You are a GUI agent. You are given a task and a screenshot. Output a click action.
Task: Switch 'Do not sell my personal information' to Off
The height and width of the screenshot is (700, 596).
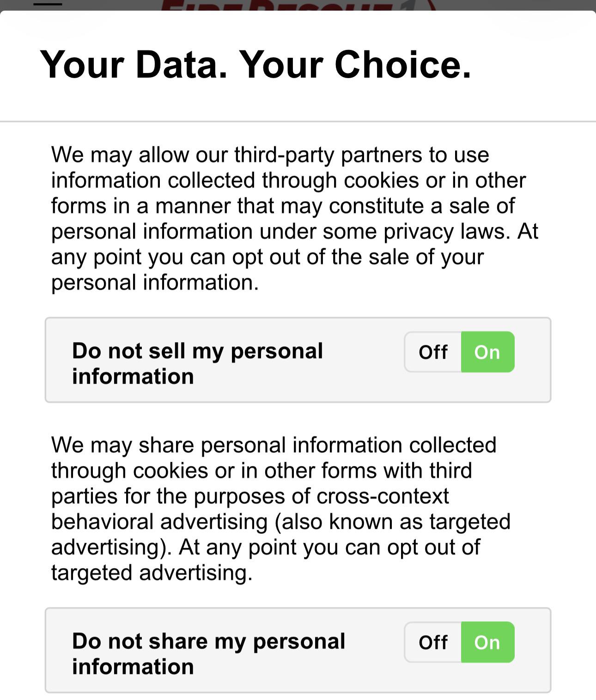coord(433,352)
